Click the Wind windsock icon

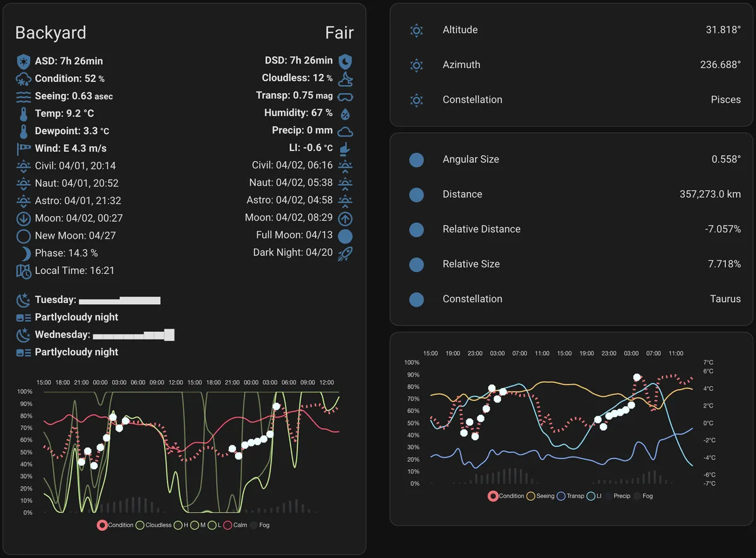(23, 149)
